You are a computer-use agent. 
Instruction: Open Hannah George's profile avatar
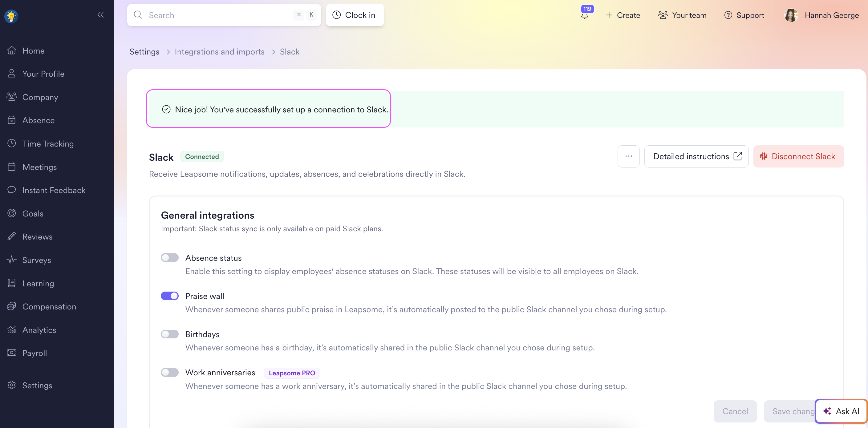click(791, 15)
